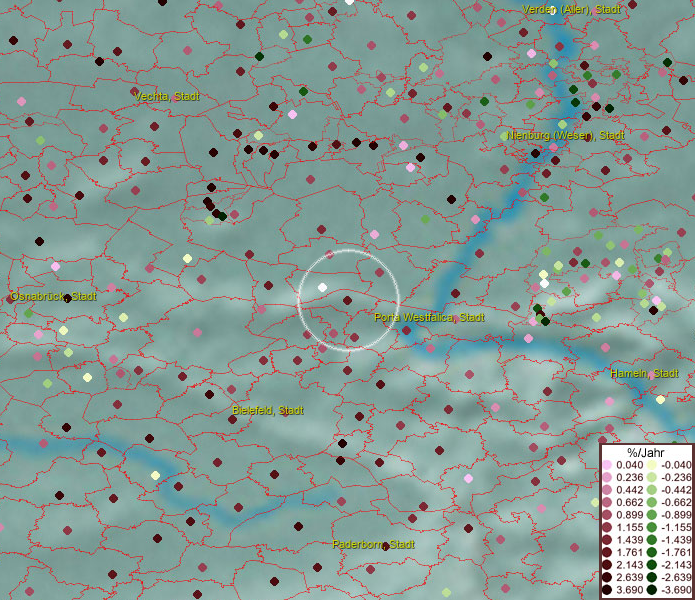
Task: Click the Osnabrück, Stadt map label
Action: coord(53,296)
